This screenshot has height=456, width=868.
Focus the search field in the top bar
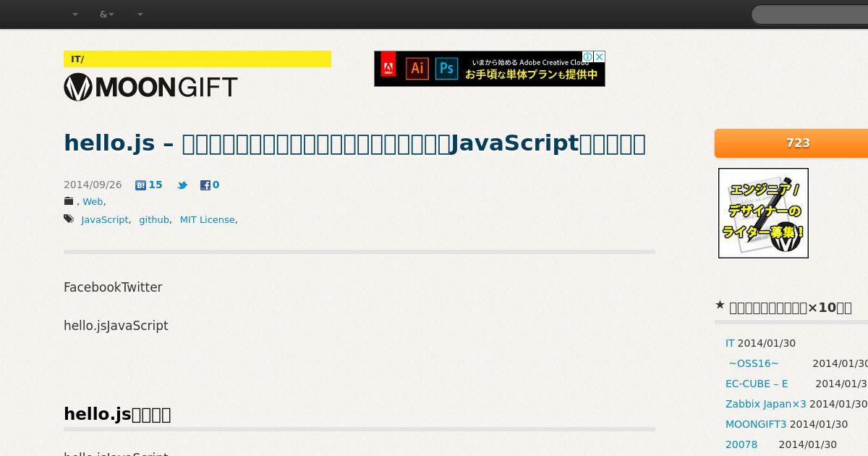(x=810, y=14)
